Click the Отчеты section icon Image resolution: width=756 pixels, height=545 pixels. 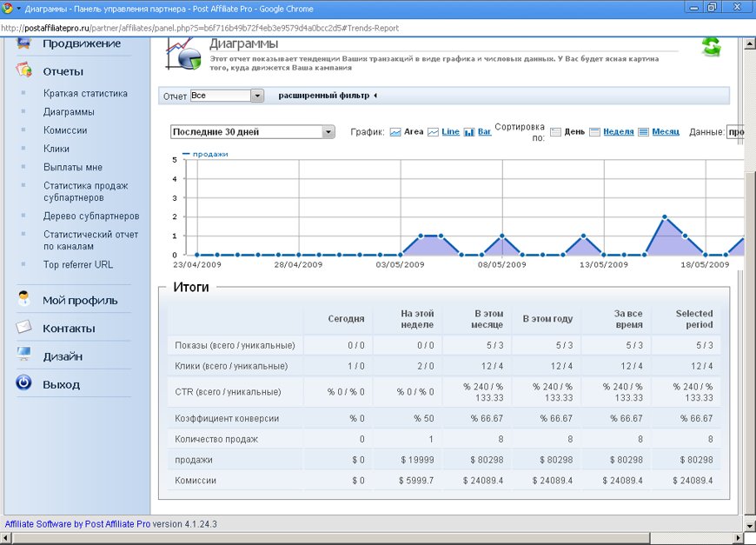click(24, 71)
